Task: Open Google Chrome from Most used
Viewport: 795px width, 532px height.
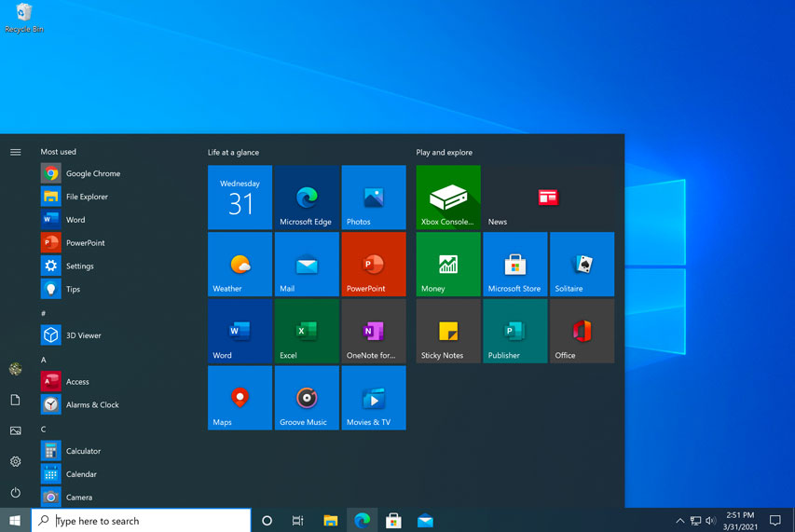Action: (x=92, y=173)
